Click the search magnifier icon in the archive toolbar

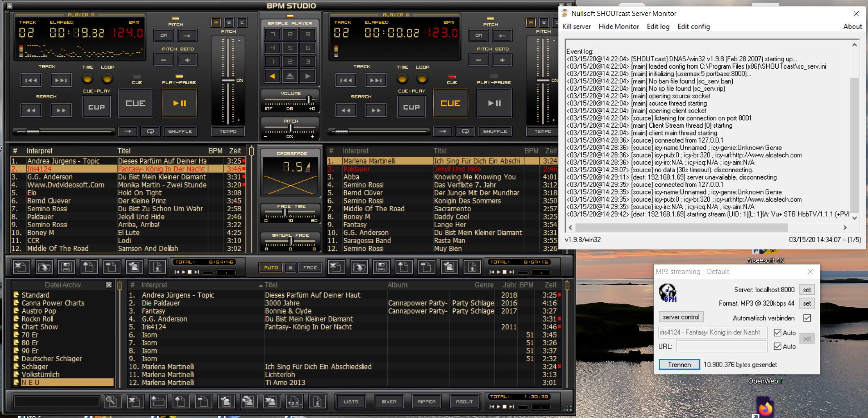point(112,401)
